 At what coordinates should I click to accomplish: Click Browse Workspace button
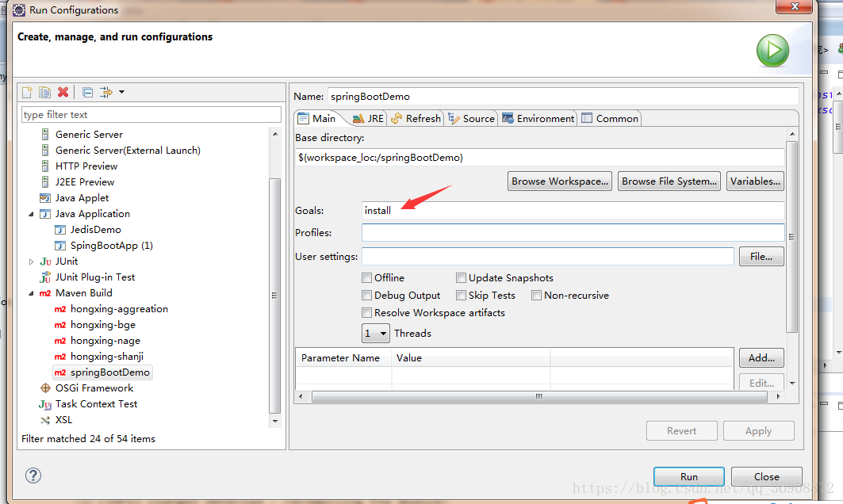coord(560,181)
